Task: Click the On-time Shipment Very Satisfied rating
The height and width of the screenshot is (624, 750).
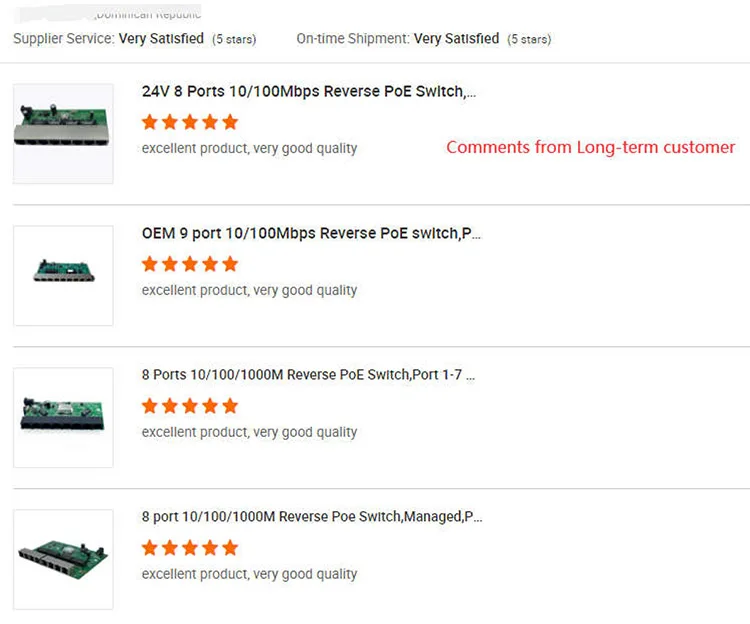Action: [x=456, y=39]
